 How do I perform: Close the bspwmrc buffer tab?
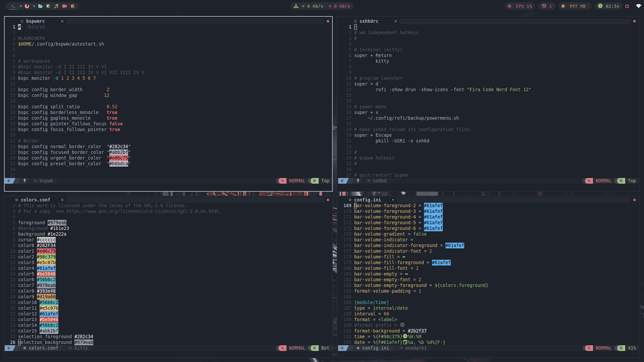pos(62,21)
